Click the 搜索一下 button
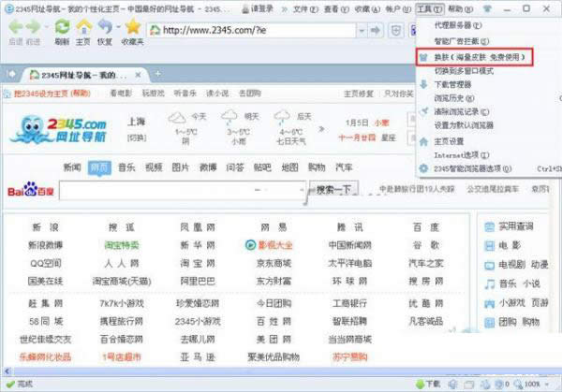The width and height of the screenshot is (562, 392). 333,189
